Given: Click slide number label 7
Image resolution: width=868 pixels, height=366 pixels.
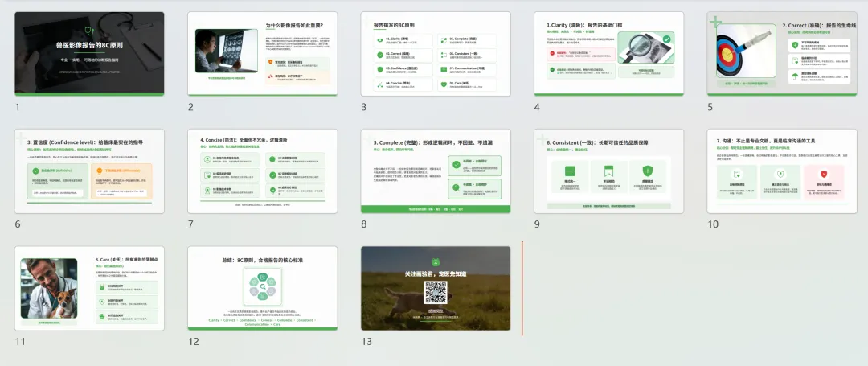Looking at the screenshot, I should [x=190, y=224].
